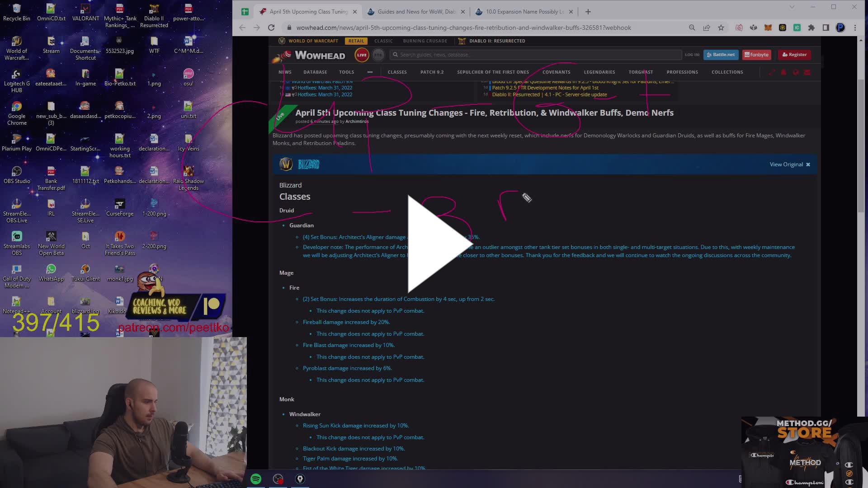Bookmark this page with the star icon
Image resolution: width=868 pixels, height=488 pixels.
721,28
